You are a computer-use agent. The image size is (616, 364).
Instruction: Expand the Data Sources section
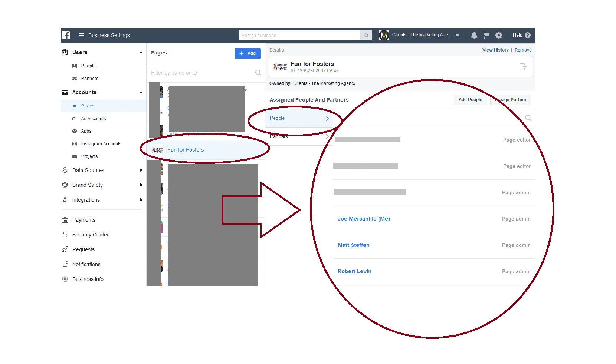[x=141, y=170]
